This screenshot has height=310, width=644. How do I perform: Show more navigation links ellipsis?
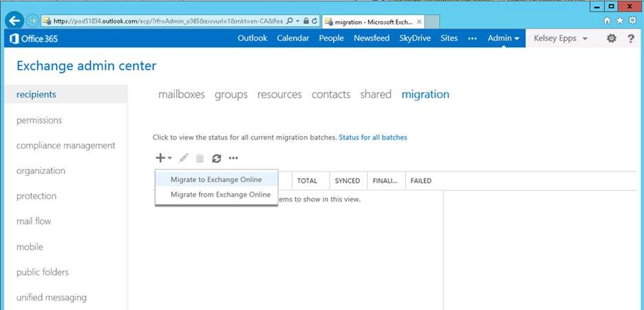coord(472,38)
